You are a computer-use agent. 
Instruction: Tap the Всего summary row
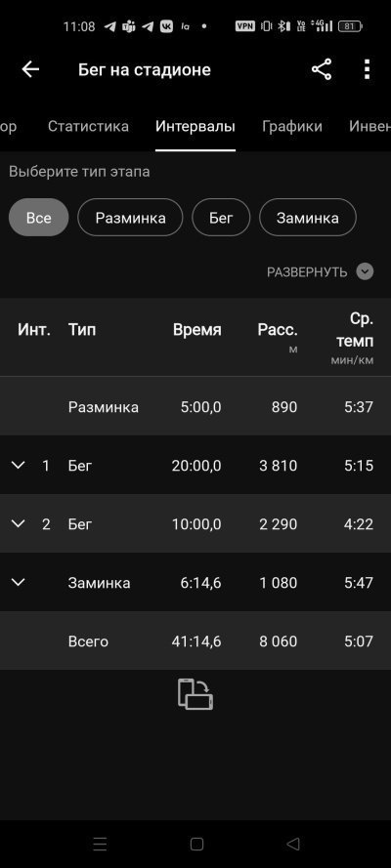point(195,641)
